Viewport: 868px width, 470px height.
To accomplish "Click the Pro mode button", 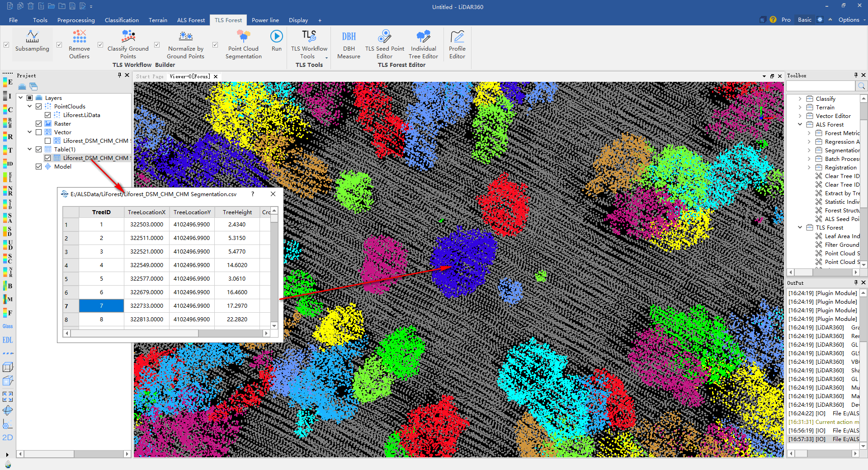I will [786, 19].
